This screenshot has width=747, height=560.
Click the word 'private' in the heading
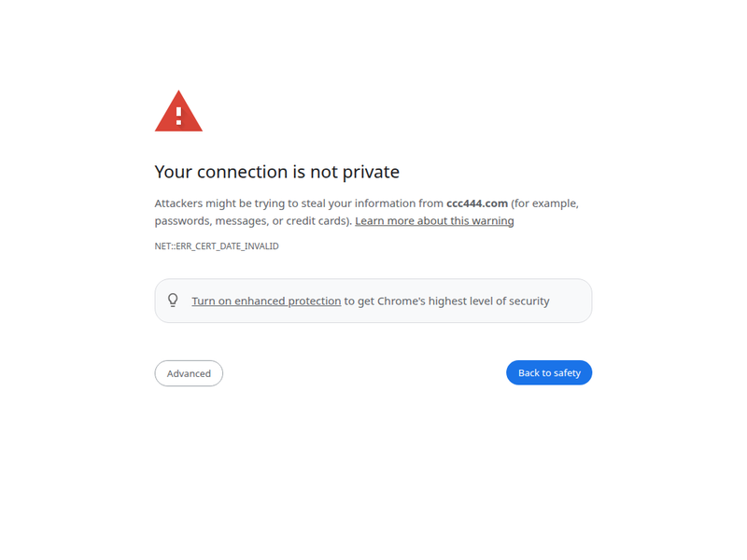click(372, 172)
